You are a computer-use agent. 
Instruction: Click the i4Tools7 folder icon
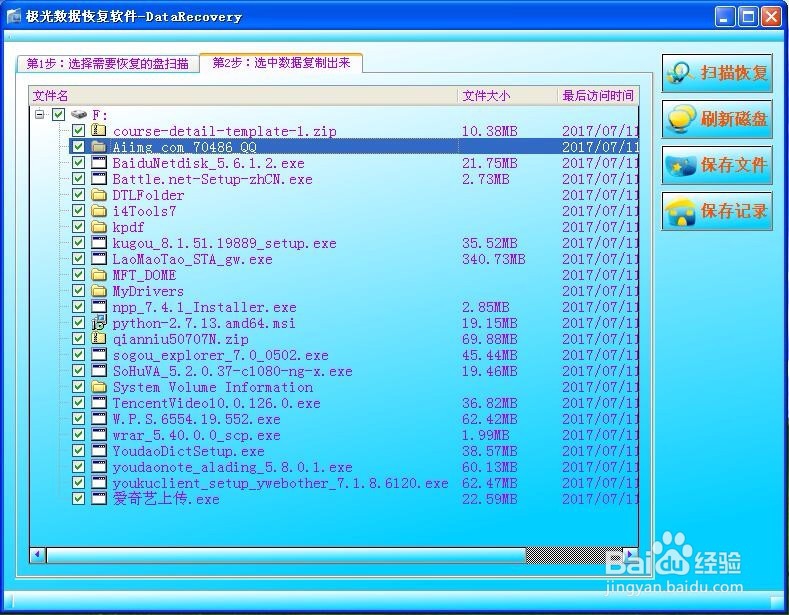[x=99, y=211]
